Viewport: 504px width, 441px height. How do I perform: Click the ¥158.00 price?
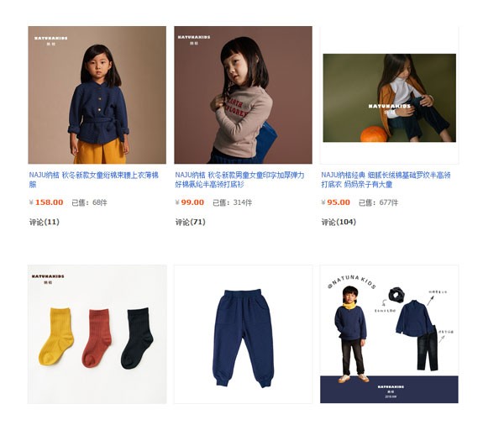point(46,202)
